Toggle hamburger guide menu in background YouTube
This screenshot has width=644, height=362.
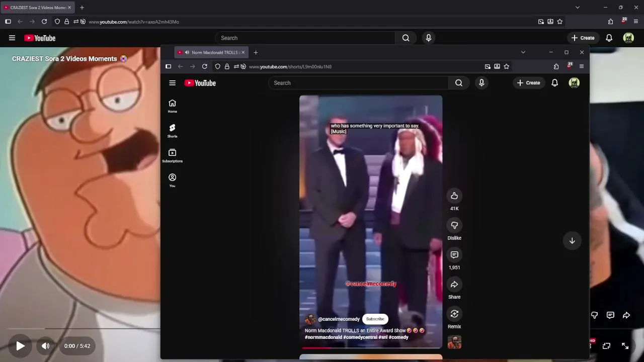click(12, 38)
